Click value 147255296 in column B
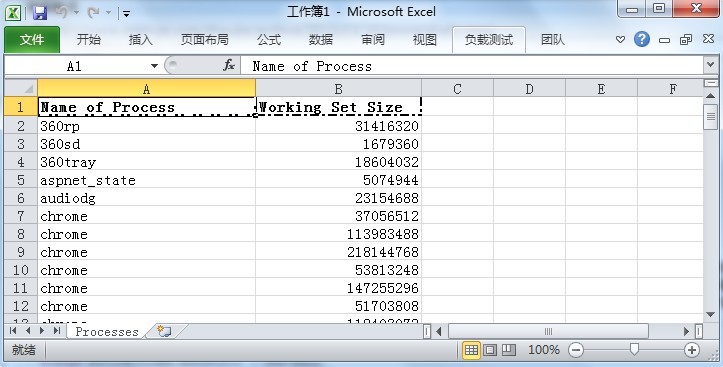 338,288
